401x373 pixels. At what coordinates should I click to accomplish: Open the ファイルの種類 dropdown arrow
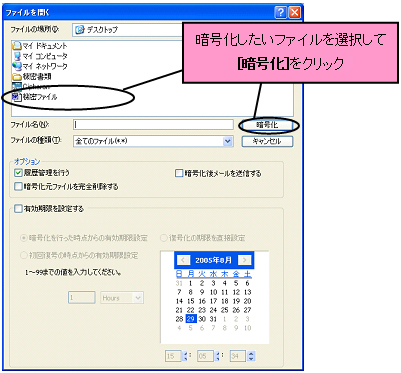[x=228, y=141]
